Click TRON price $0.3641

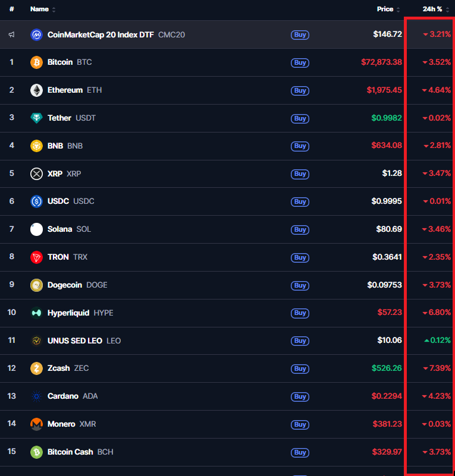click(x=387, y=257)
